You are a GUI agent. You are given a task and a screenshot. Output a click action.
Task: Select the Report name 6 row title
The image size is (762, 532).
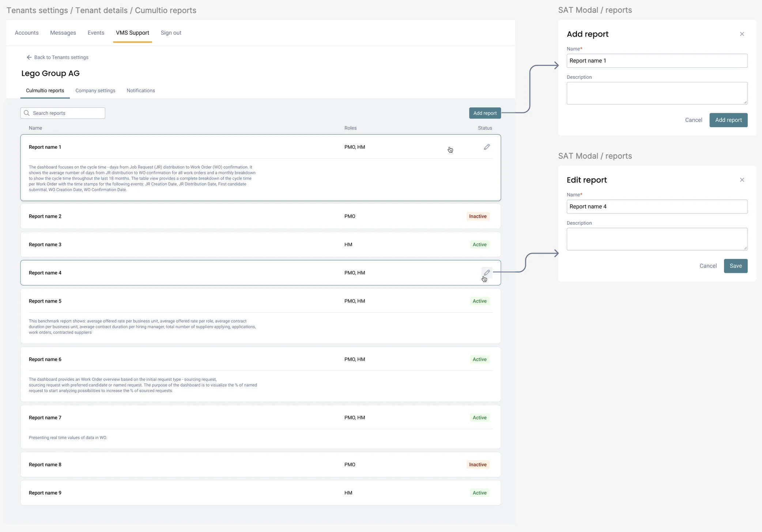click(x=45, y=359)
